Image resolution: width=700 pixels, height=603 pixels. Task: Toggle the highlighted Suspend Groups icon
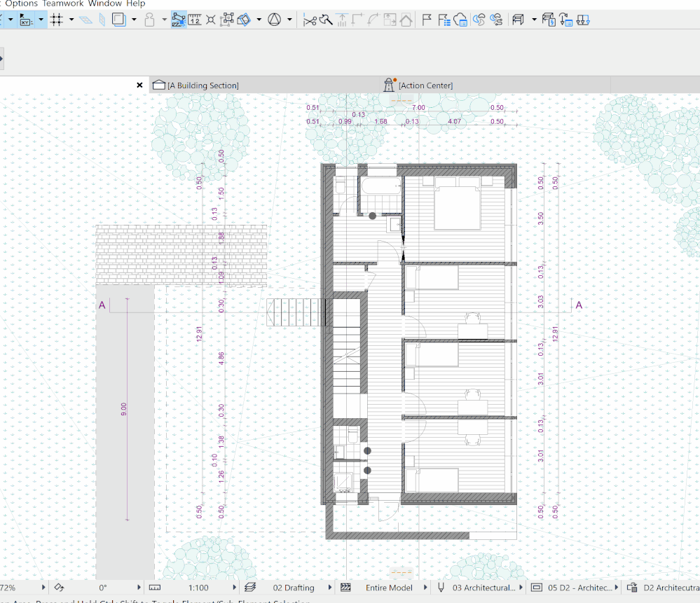pyautogui.click(x=178, y=20)
